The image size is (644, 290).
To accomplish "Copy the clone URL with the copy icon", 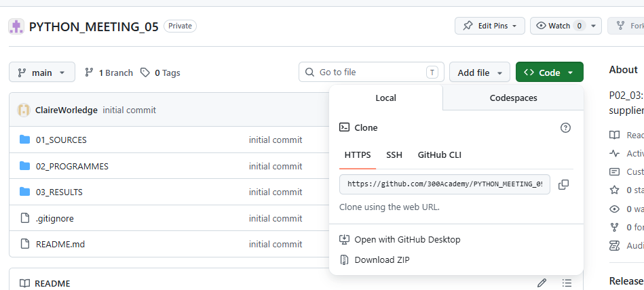I will coord(563,184).
